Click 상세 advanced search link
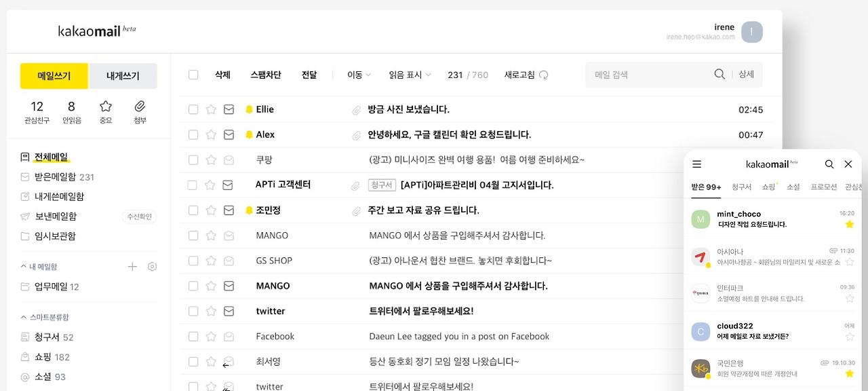868x391 pixels. [746, 74]
